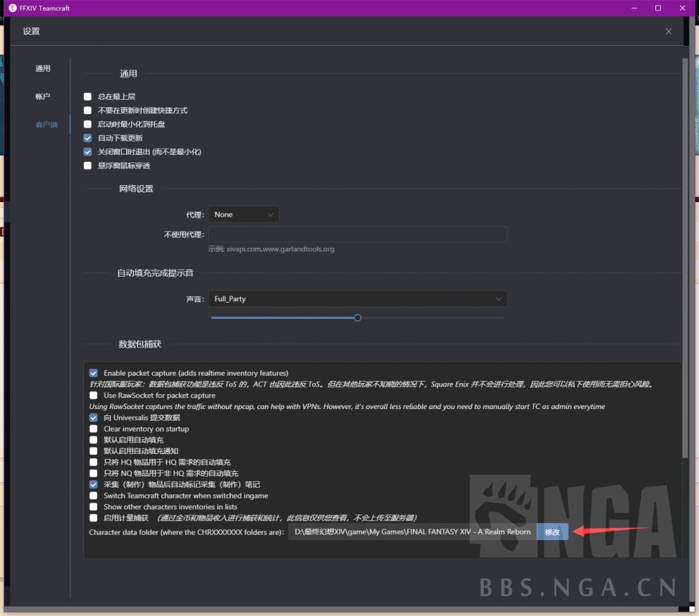The width and height of the screenshot is (699, 616).
Task: Maximize the FFXIV Teamcraft window
Action: point(658,8)
